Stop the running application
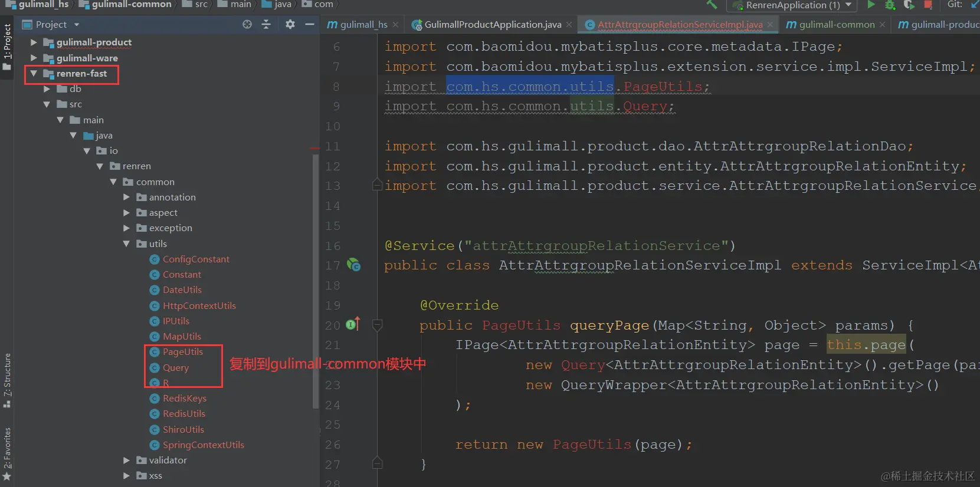Image resolution: width=980 pixels, height=487 pixels. pos(928,5)
